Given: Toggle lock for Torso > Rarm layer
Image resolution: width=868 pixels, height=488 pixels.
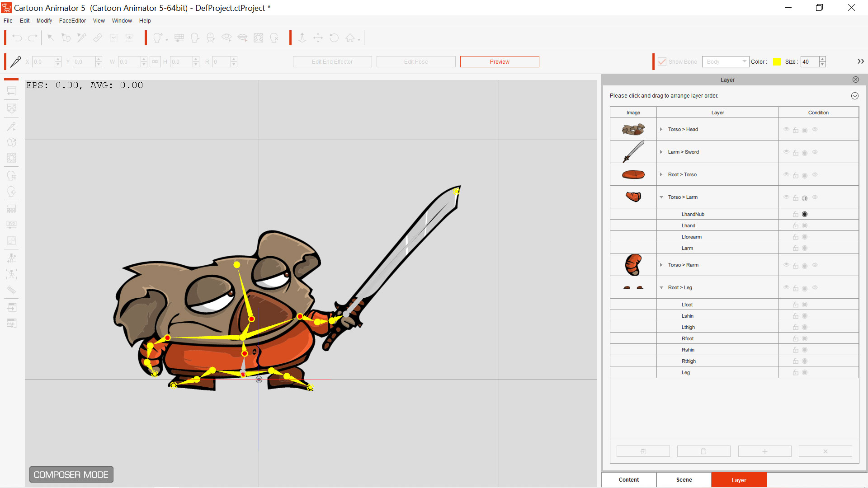Looking at the screenshot, I should coord(796,266).
